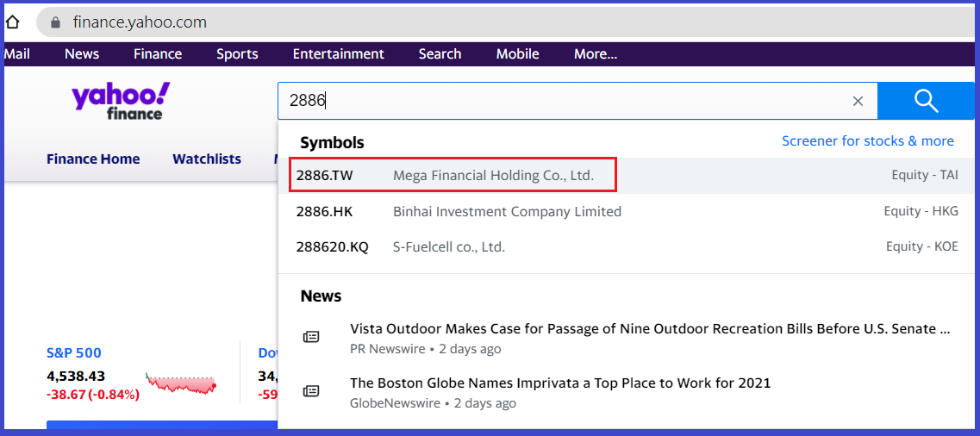Click PR Newswire • 2 days ago text
The width and height of the screenshot is (980, 436).
tap(425, 349)
